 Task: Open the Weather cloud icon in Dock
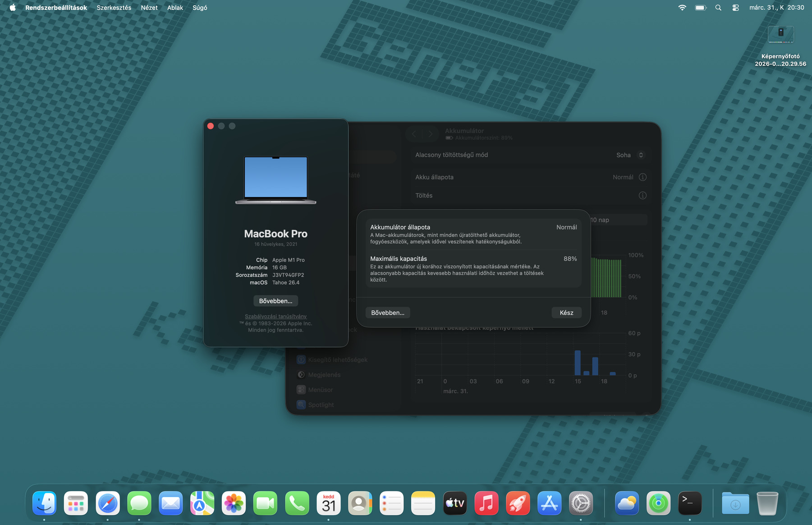tap(627, 503)
